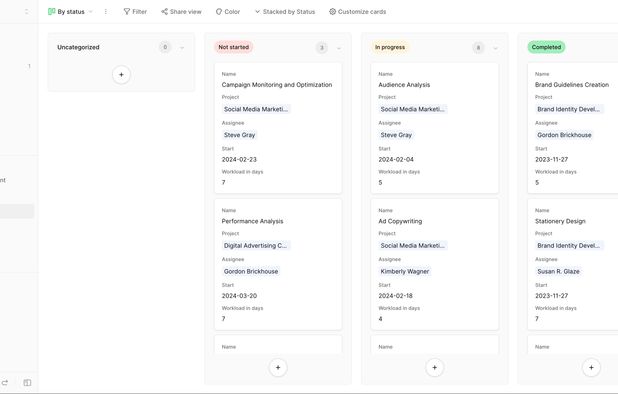Select the In progress status label
Screen dimensions: 618x394
[x=390, y=47]
